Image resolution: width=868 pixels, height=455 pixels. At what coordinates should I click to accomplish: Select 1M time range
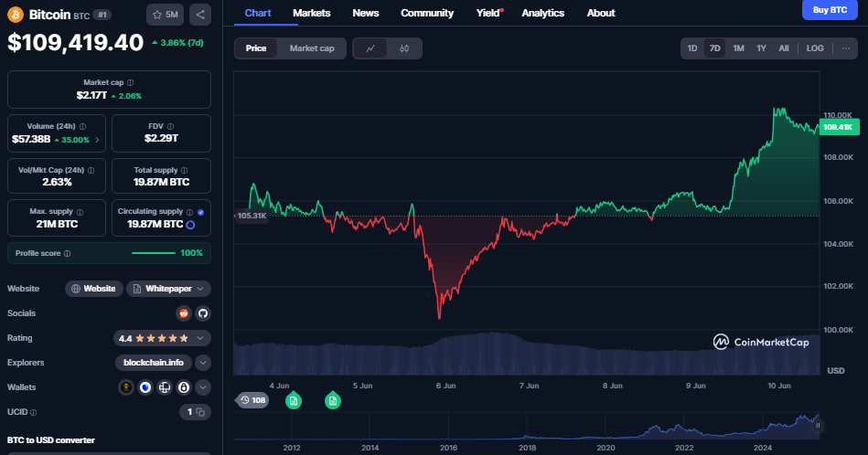pyautogui.click(x=738, y=48)
